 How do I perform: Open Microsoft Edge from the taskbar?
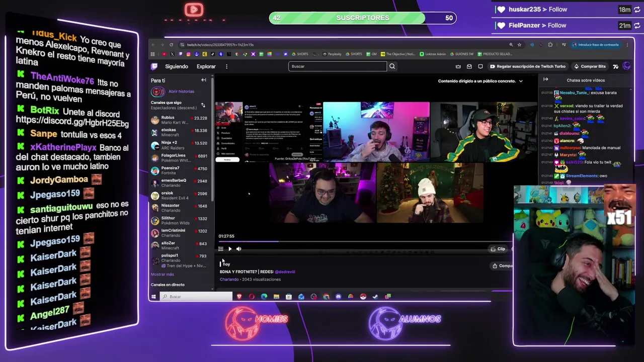pos(264,297)
